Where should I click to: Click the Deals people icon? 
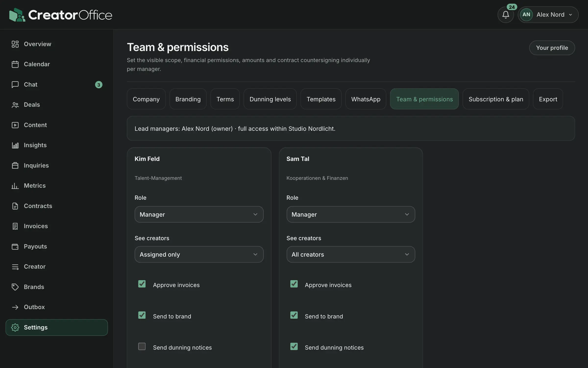pos(15,105)
